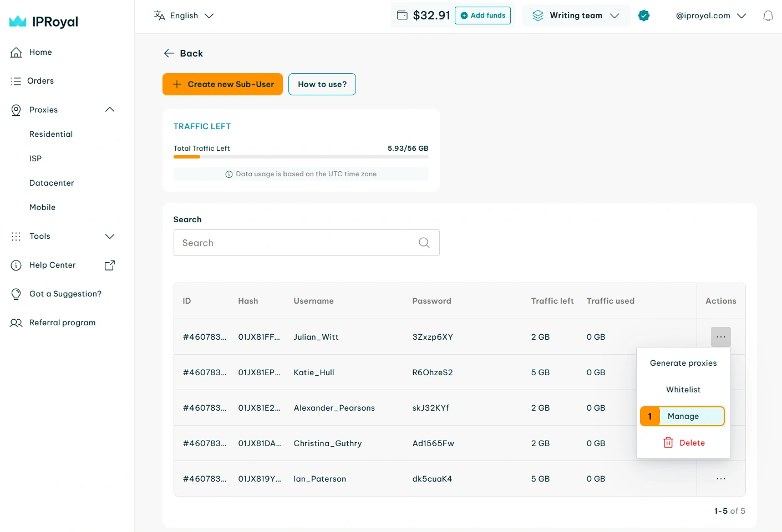This screenshot has width=782, height=532.
Task: Open actions menu for Julian_Witt row
Action: (x=721, y=337)
